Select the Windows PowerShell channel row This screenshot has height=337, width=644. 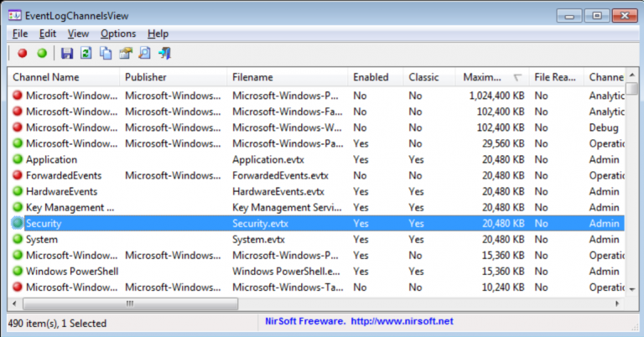pyautogui.click(x=72, y=272)
